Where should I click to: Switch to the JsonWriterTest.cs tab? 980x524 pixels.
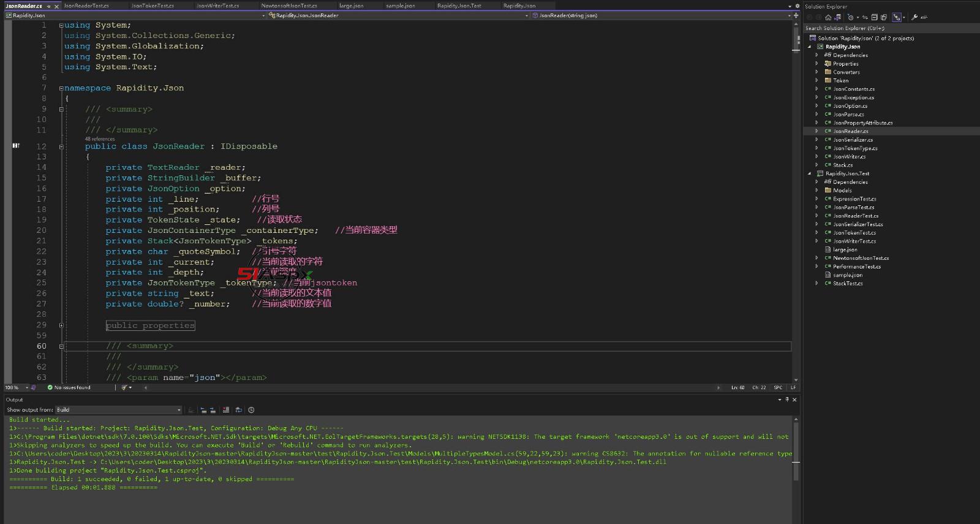tap(217, 6)
